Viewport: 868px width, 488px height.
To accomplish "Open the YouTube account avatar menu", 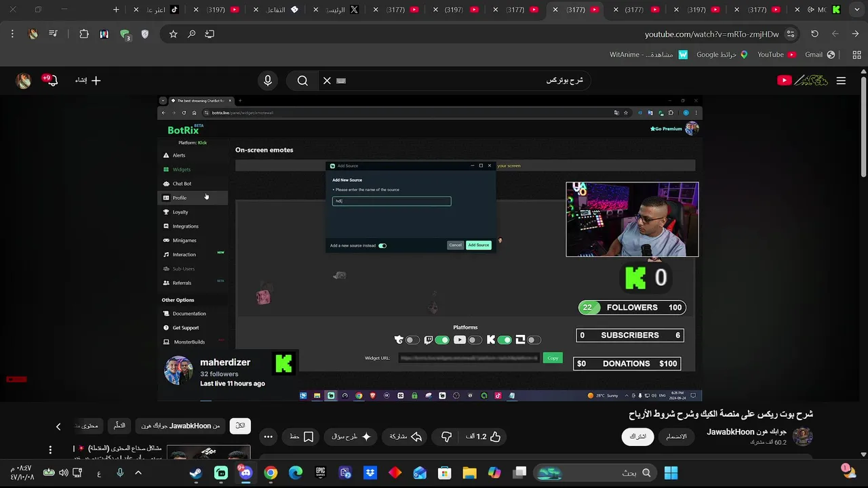I will tap(24, 81).
